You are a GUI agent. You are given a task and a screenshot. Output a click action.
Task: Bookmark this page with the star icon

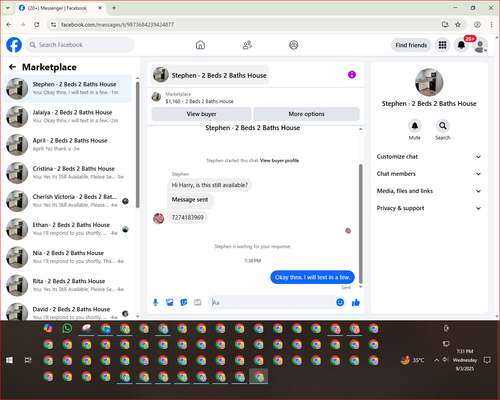click(458, 25)
